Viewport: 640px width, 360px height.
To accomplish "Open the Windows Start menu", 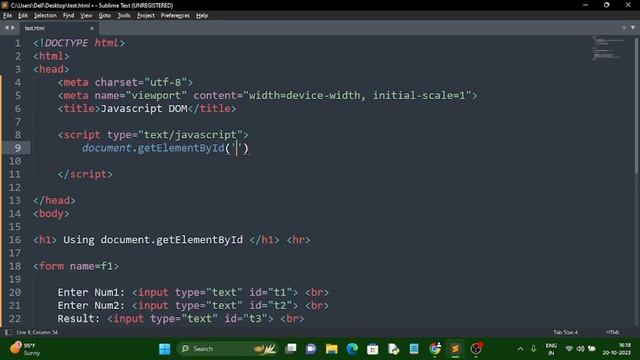I will click(164, 349).
